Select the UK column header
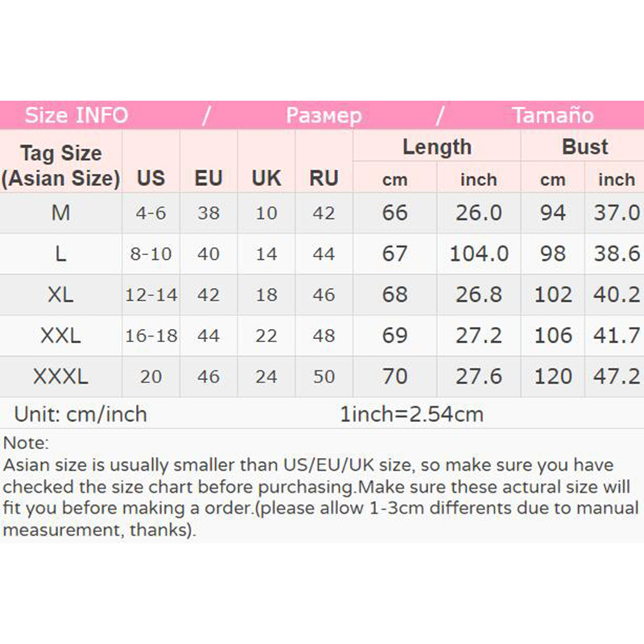644x644 pixels. click(266, 178)
